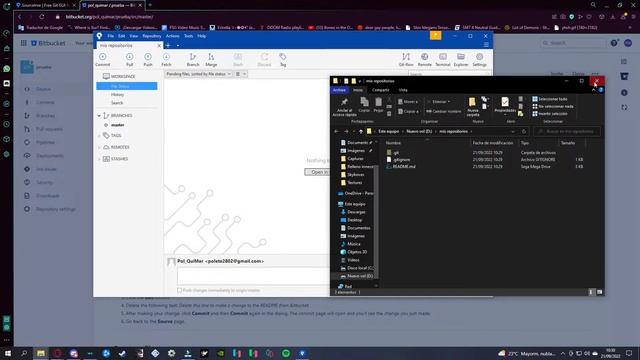Open address bar history dropdown in Explorer
Screen dimensions: 640x360
513,131
